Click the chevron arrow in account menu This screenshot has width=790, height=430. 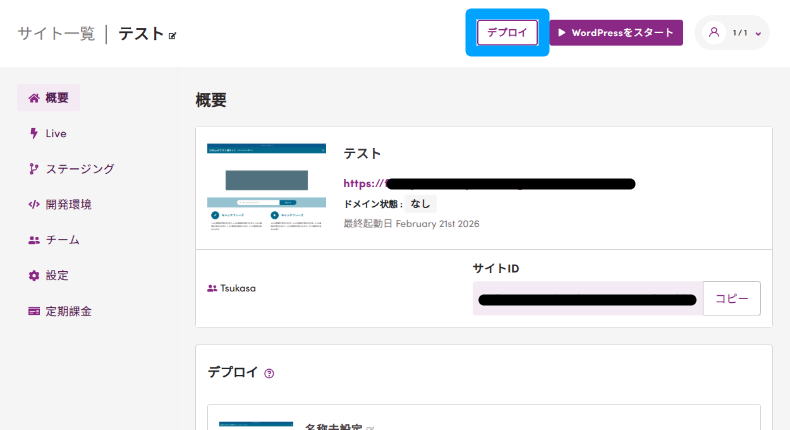coord(758,34)
